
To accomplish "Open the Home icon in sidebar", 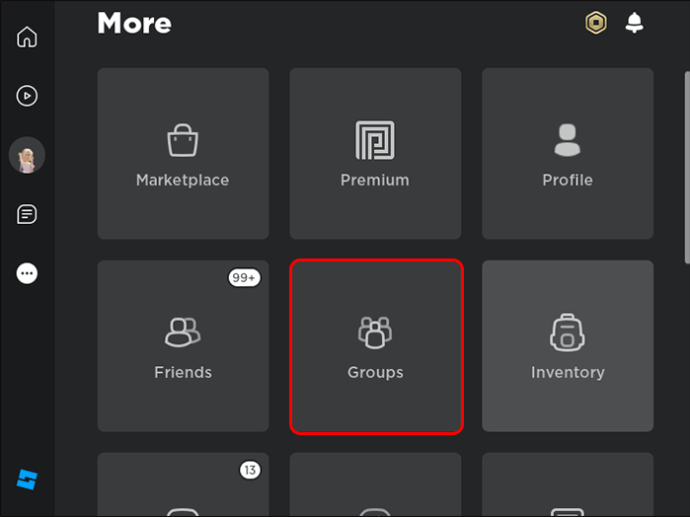I will tap(27, 37).
